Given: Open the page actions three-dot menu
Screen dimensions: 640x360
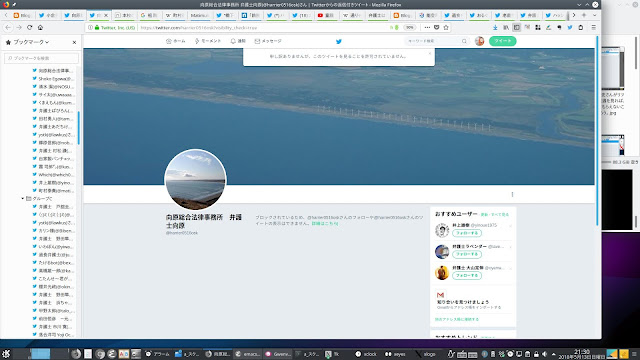Looking at the screenshot, I should click(x=427, y=27).
